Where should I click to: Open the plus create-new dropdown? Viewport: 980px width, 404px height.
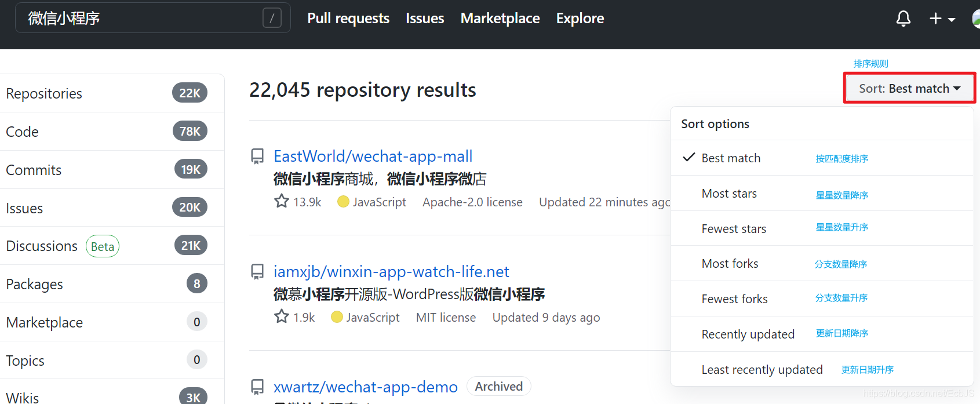coord(942,19)
